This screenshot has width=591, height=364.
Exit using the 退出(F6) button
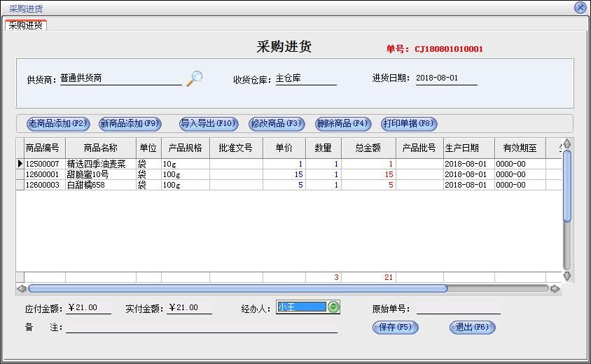click(472, 327)
